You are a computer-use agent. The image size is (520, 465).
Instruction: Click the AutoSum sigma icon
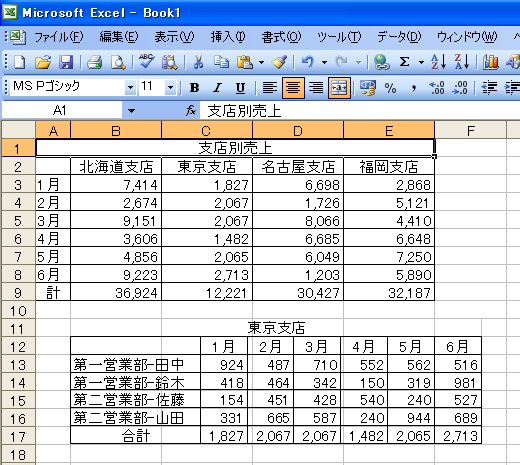[x=404, y=62]
